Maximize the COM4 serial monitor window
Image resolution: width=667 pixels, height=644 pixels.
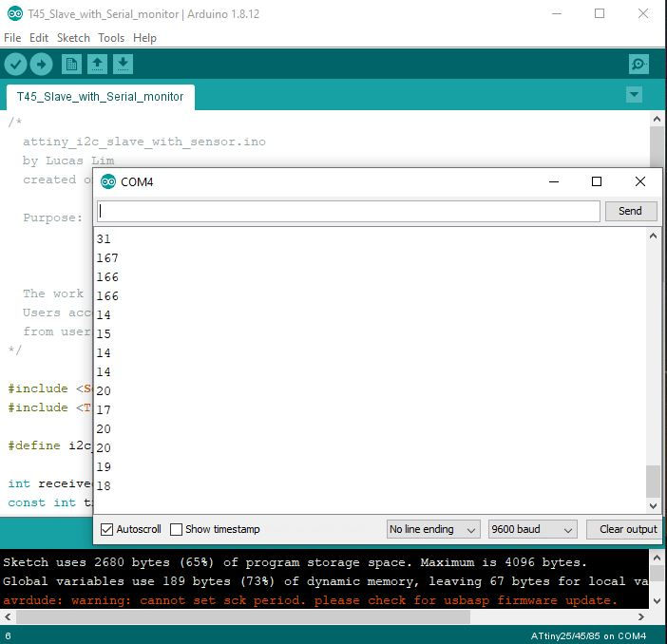point(597,181)
